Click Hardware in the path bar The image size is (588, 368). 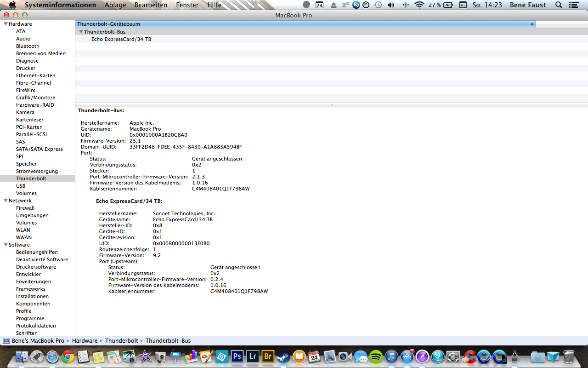[x=85, y=341]
